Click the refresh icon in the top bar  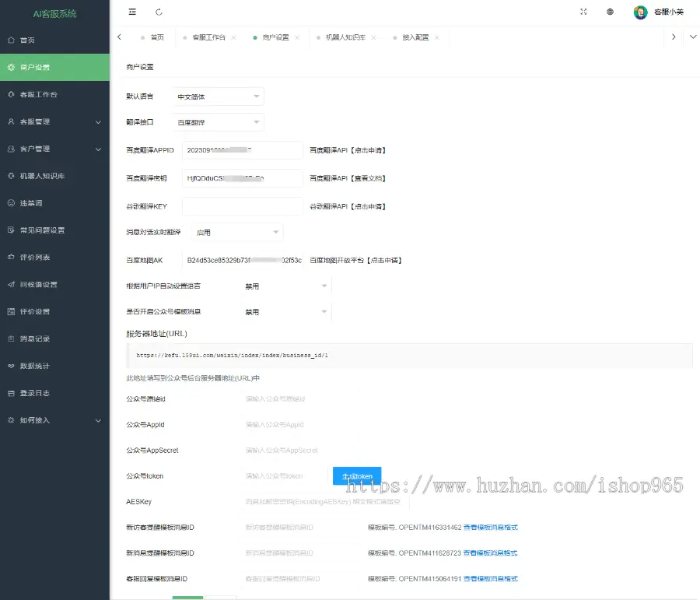[159, 12]
